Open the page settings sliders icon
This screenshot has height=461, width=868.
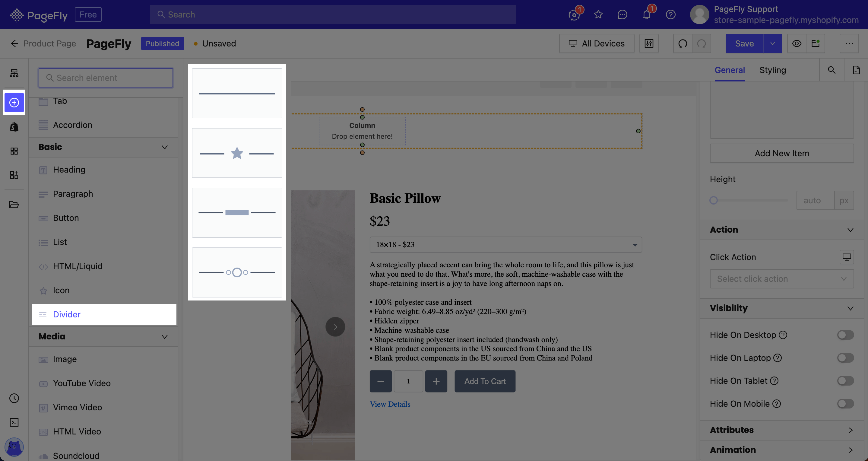coord(649,43)
